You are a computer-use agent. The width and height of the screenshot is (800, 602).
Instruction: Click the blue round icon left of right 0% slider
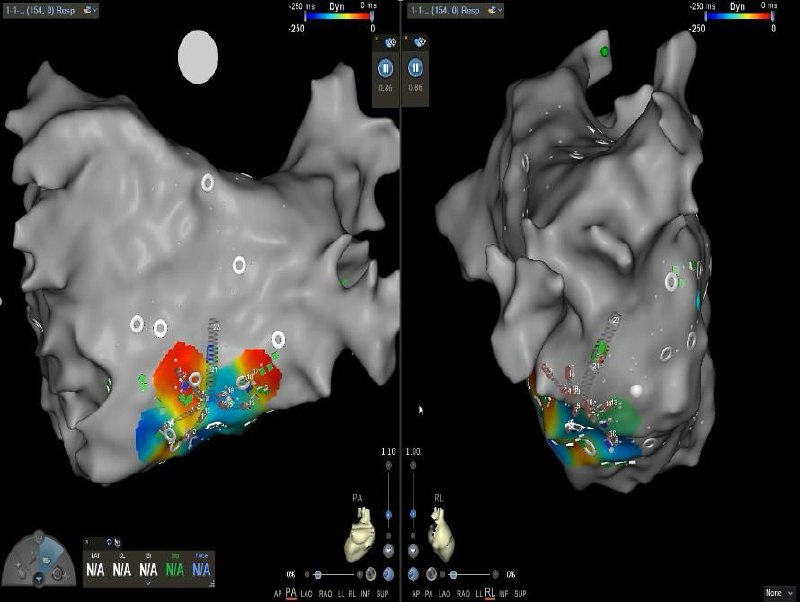pyautogui.click(x=415, y=574)
